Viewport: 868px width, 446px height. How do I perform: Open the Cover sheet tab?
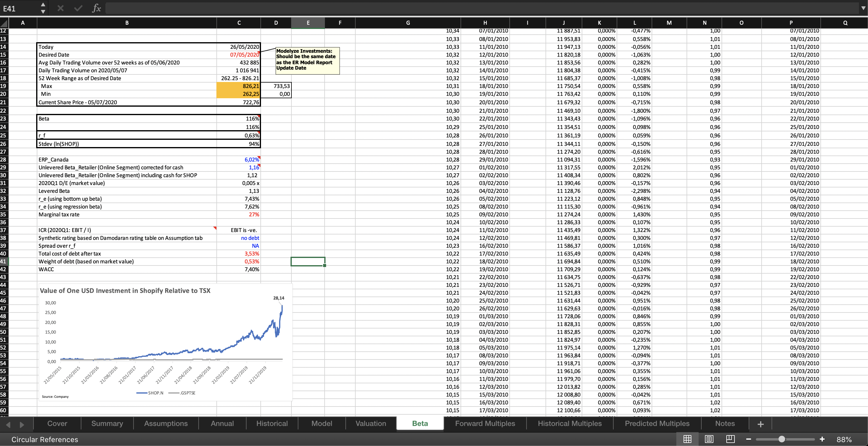(57, 424)
